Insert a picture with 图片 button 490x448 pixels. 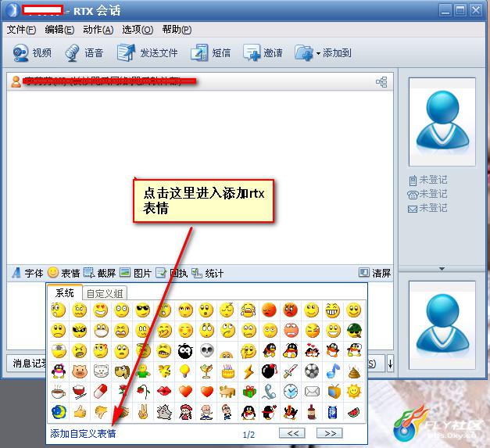pos(136,273)
